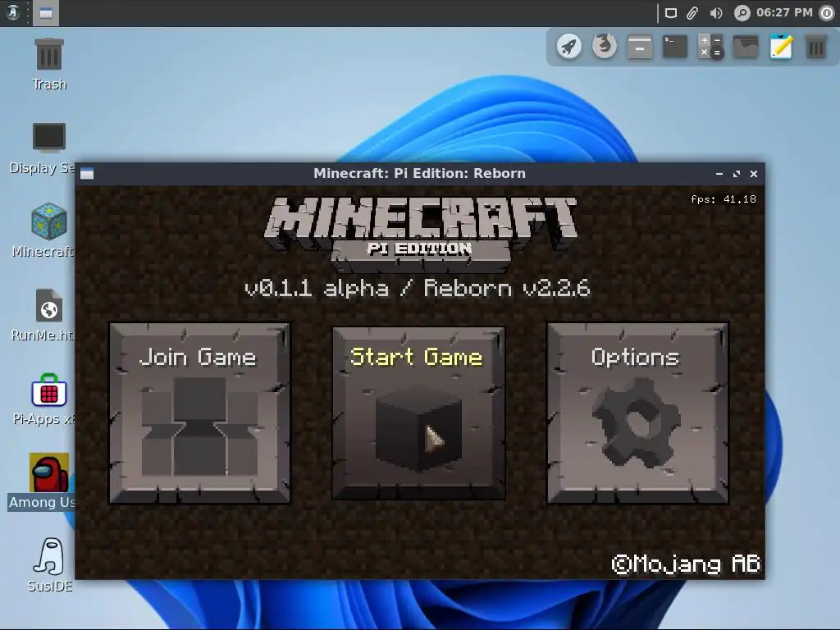This screenshot has height=630, width=840.
Task: Click the top panel applications menu icon
Action: (x=13, y=12)
